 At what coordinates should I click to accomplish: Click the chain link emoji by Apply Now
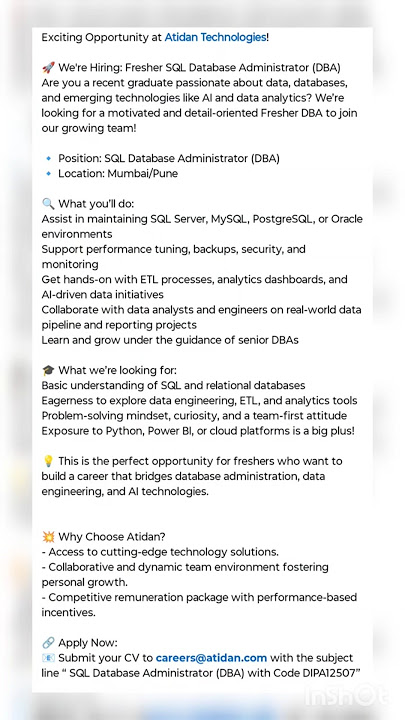(48, 643)
